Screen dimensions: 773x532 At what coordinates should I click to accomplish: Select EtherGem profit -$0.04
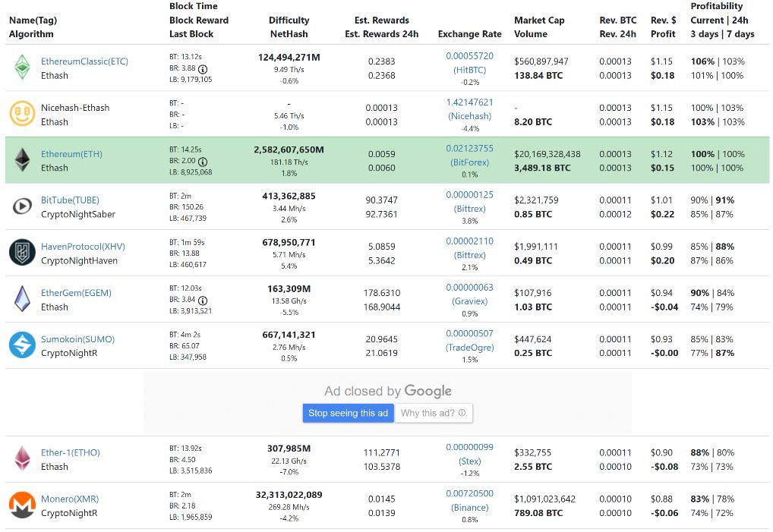664,307
